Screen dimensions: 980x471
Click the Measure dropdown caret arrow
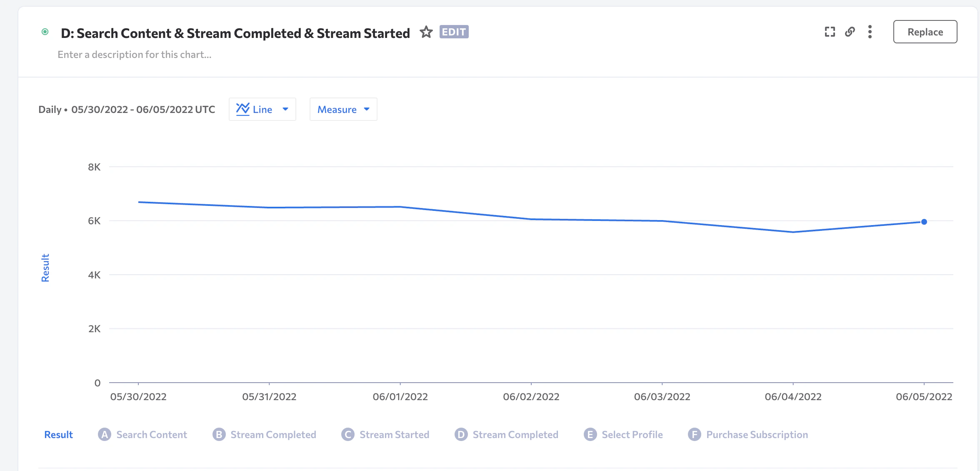coord(367,109)
